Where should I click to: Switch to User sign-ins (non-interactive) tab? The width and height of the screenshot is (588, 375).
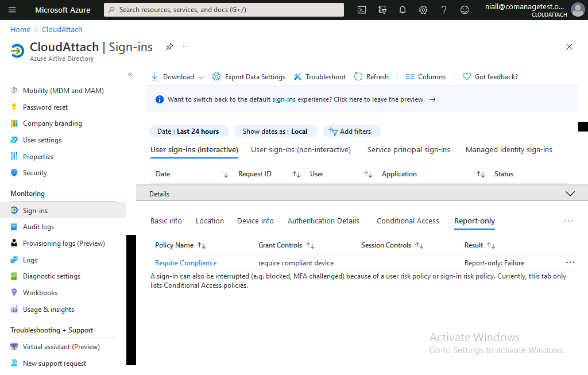(301, 150)
